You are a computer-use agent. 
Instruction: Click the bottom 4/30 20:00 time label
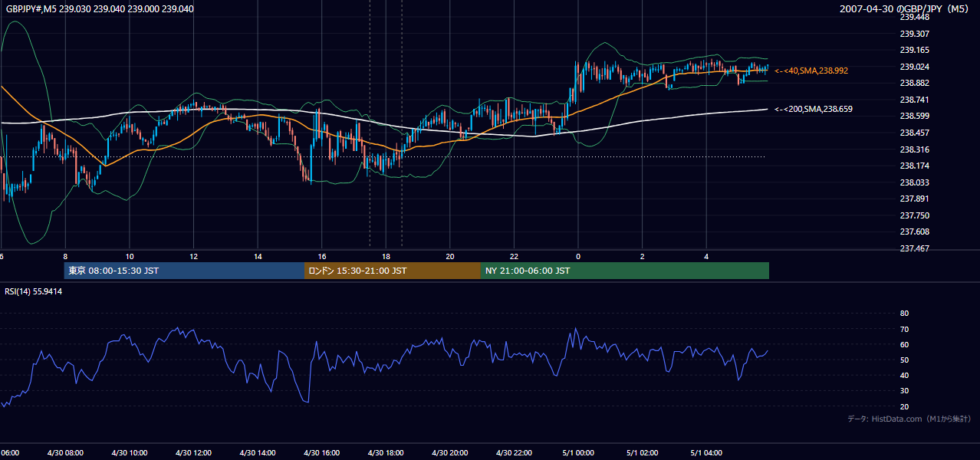(x=450, y=452)
